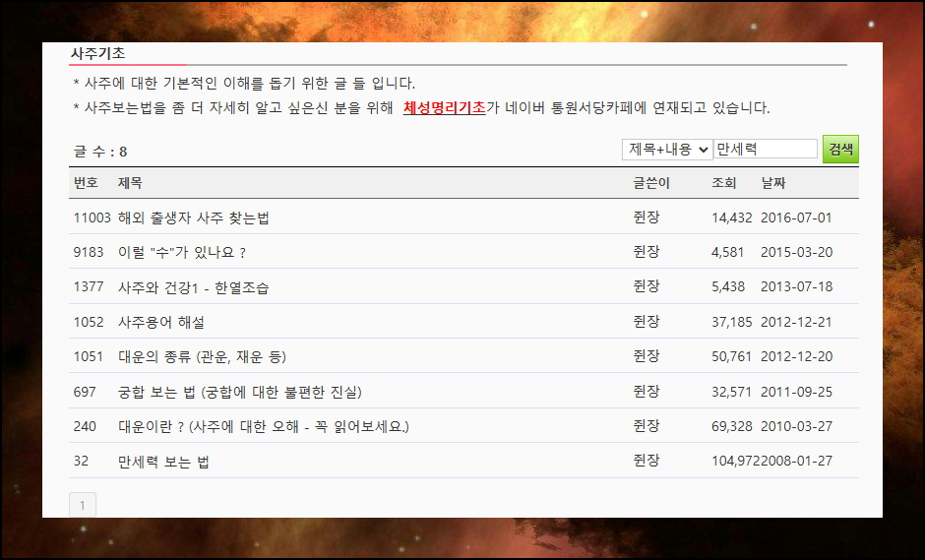Open post 이럴 "수"가 있나요 ?
This screenshot has height=560, width=925.
pos(182,253)
